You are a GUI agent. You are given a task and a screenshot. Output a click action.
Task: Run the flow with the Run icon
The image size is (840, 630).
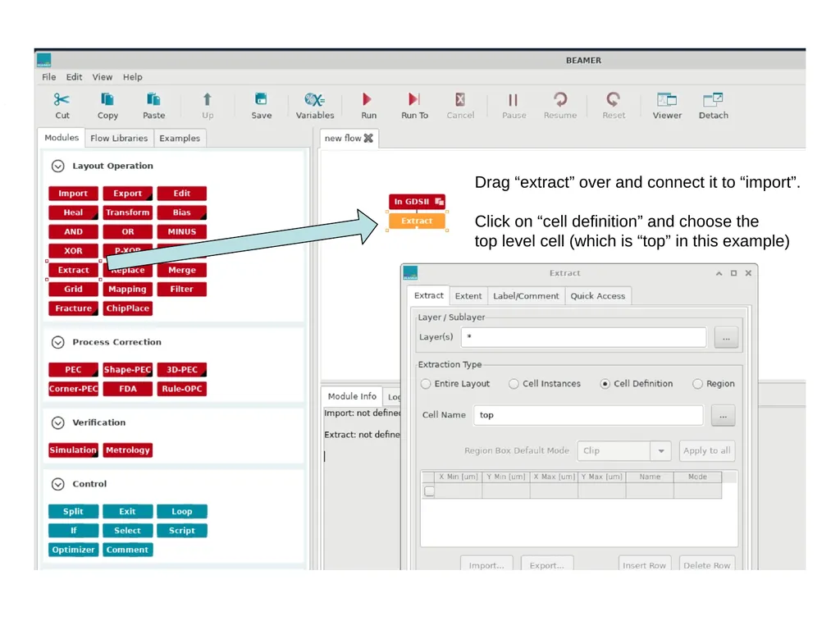tap(367, 99)
